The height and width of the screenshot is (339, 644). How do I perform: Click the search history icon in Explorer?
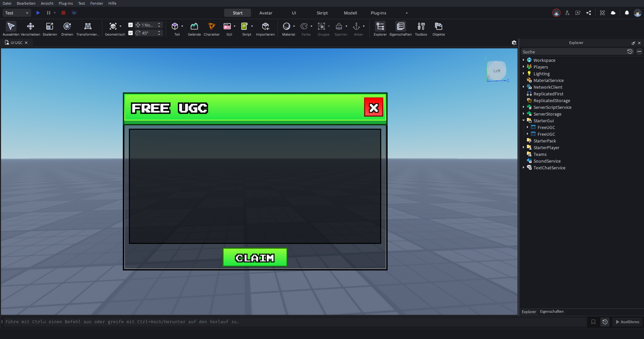630,51
